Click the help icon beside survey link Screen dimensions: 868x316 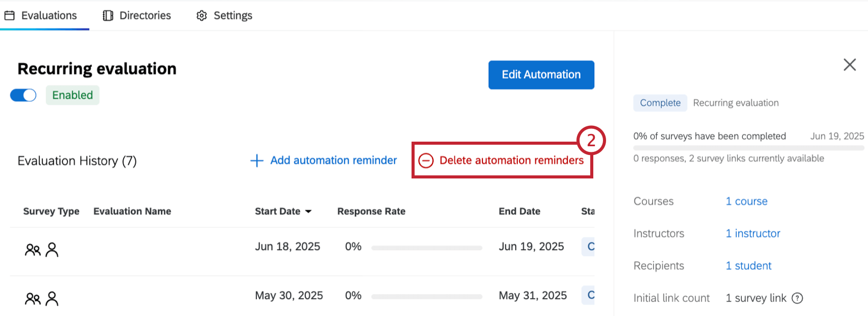click(x=797, y=298)
